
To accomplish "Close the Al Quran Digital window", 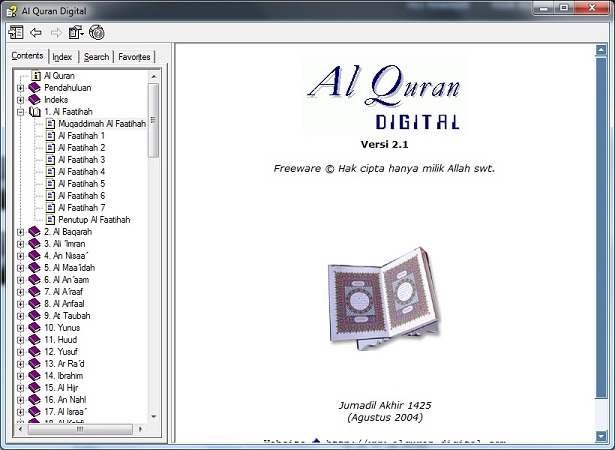I will point(592,8).
